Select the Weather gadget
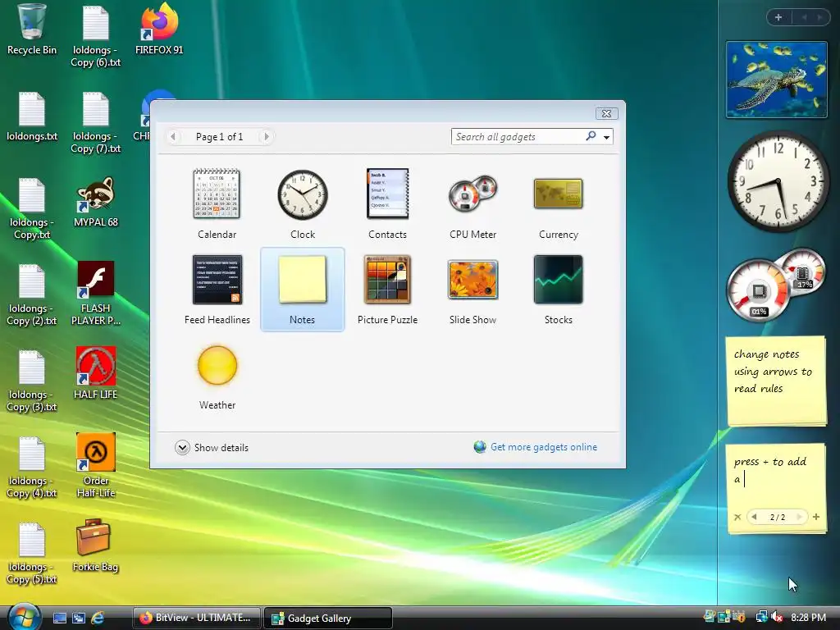Viewport: 840px width, 630px height. tap(217, 375)
